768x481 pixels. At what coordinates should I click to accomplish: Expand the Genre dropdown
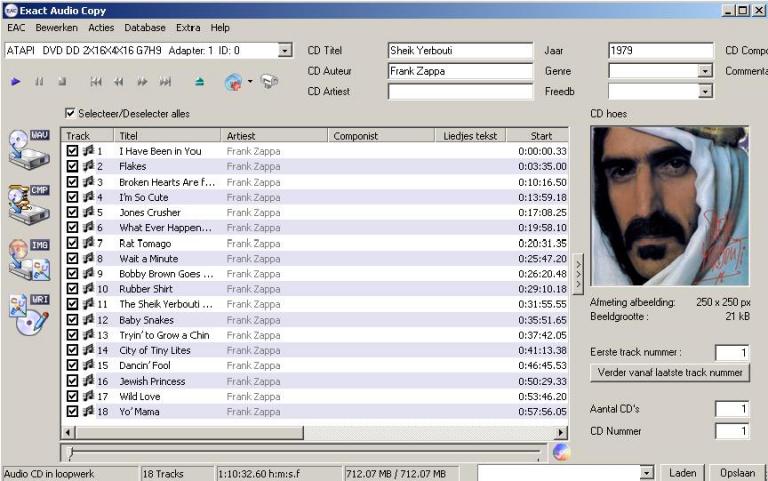coord(705,71)
